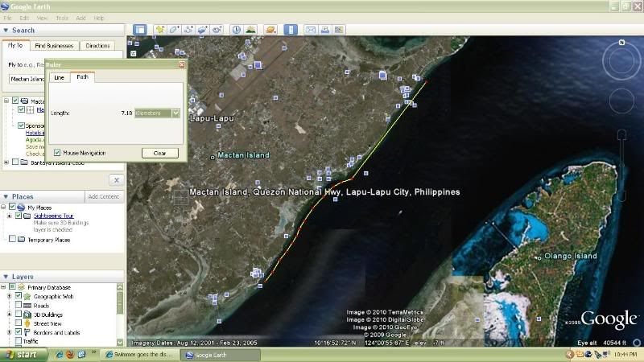Viewport: 644px width, 362px height.
Task: Collapse the Places panel triangle
Action: coord(6,196)
